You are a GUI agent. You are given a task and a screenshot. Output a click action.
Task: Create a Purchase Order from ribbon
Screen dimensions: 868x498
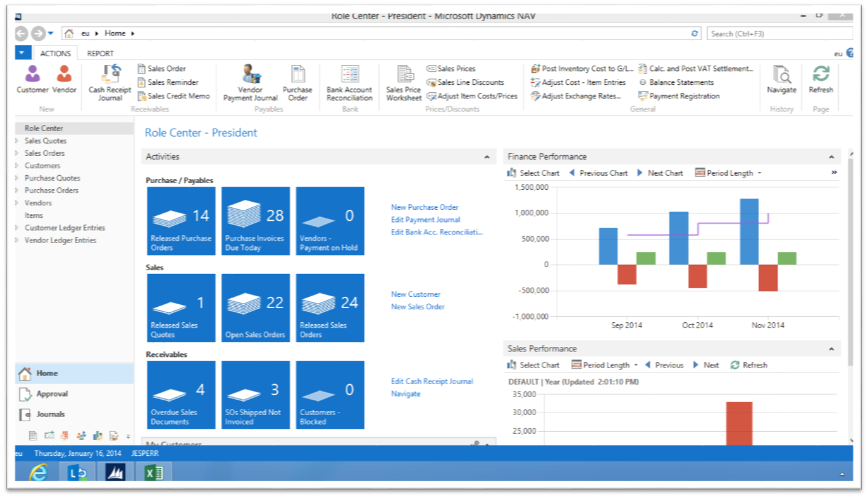(298, 83)
